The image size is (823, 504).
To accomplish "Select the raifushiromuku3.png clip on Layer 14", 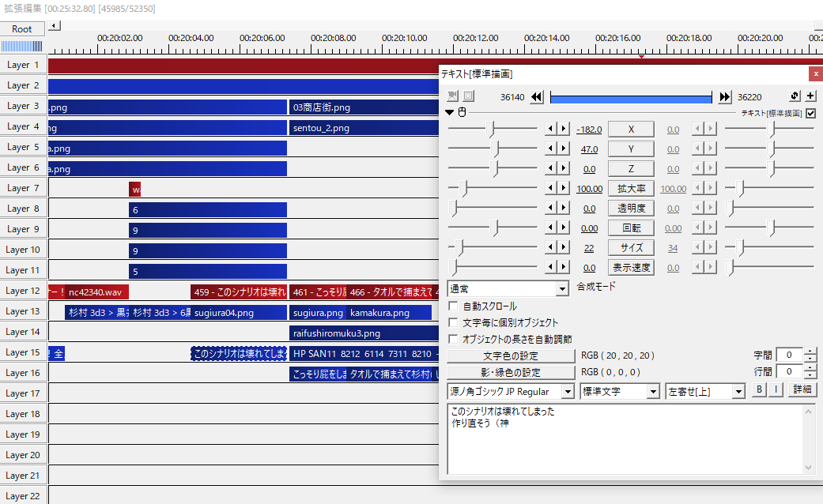I will pyautogui.click(x=364, y=333).
